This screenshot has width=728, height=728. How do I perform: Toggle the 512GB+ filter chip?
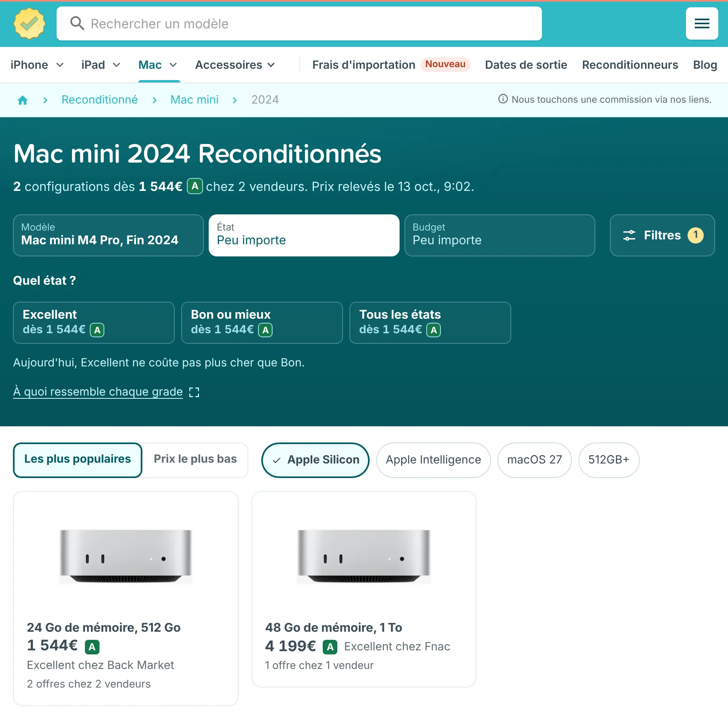609,460
